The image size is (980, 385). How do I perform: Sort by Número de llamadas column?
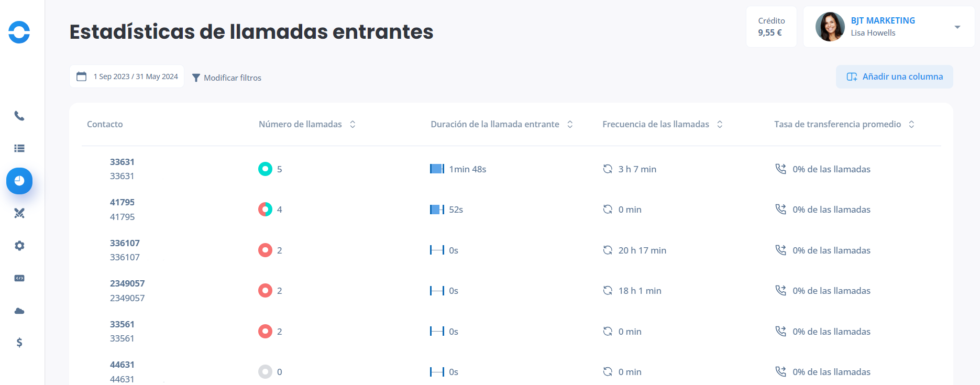pyautogui.click(x=353, y=124)
